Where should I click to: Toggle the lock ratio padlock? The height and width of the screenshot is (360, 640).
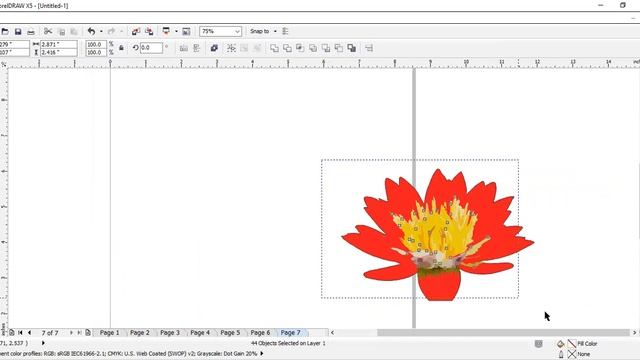point(121,48)
